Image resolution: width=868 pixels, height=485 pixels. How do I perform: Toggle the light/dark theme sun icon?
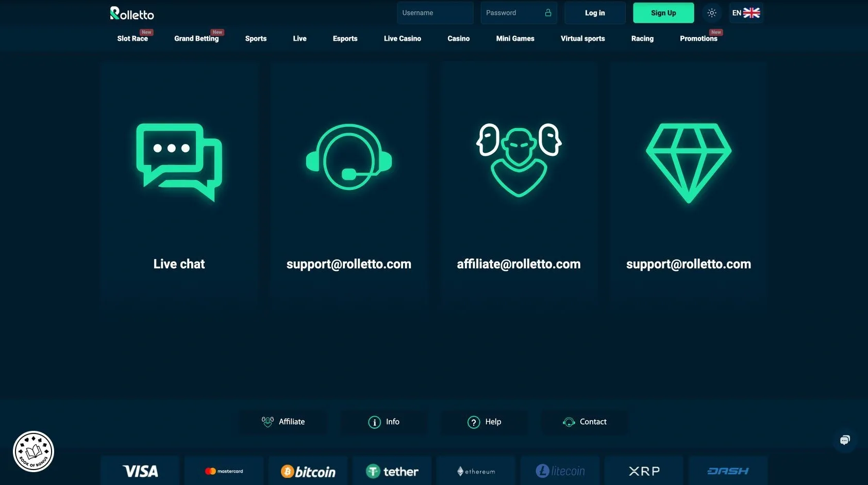(x=712, y=13)
